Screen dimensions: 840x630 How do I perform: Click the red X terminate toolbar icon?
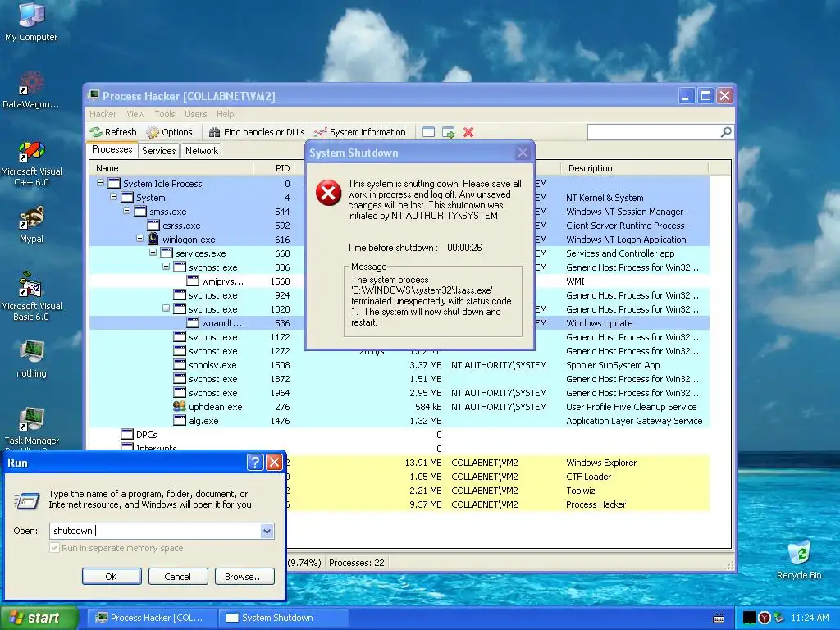tap(468, 132)
